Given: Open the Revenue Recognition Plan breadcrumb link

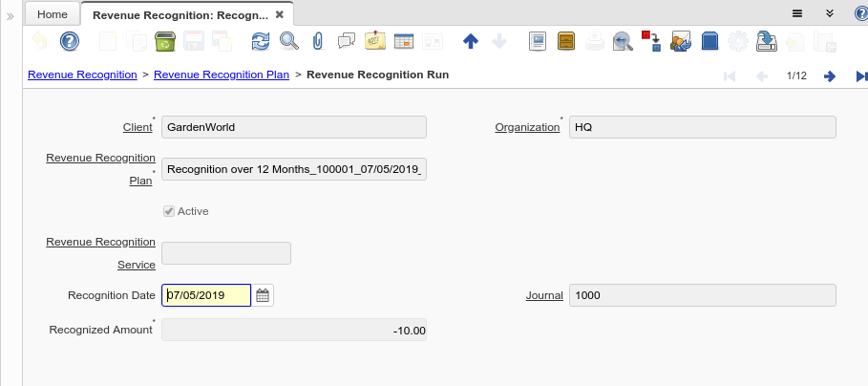Looking at the screenshot, I should click(x=222, y=75).
